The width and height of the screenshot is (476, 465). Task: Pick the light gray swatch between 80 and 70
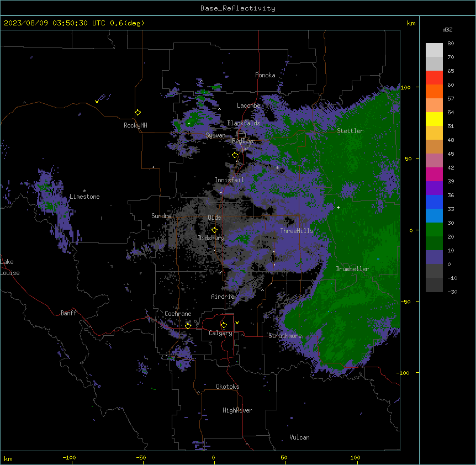(434, 50)
